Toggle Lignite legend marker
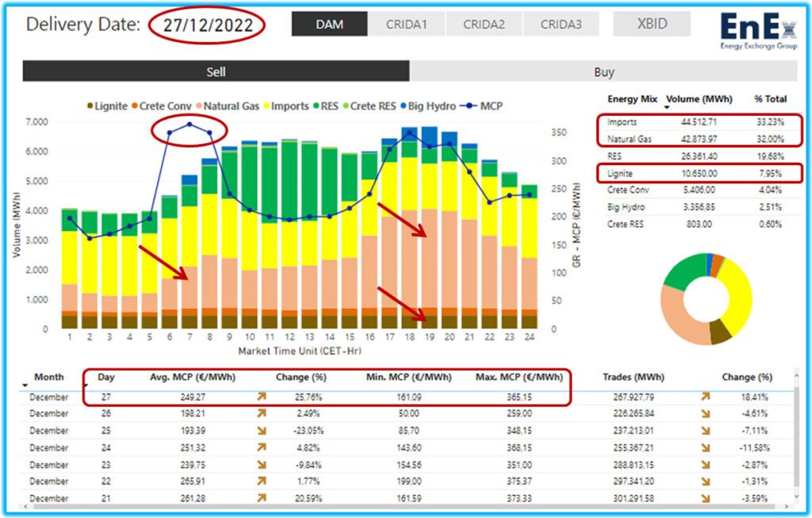The image size is (812, 518). click(90, 106)
